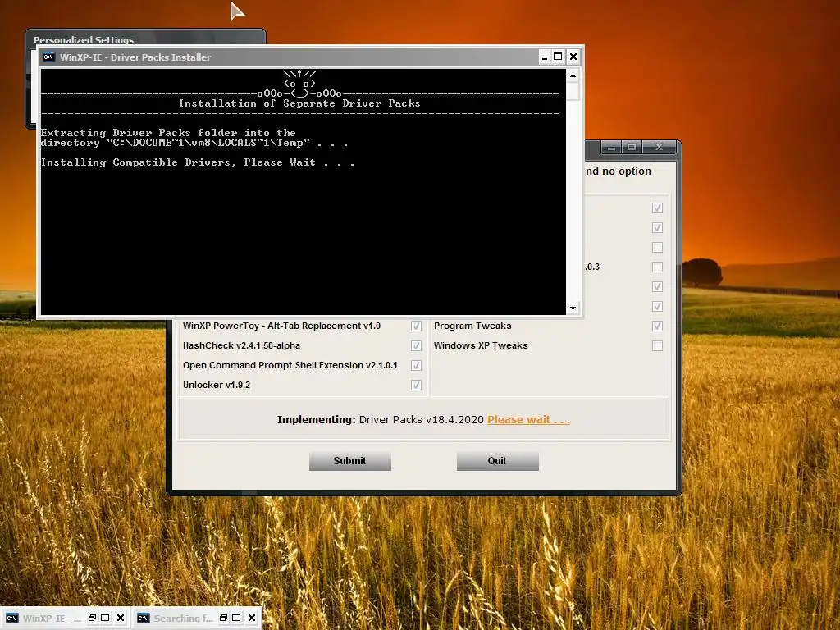Toggle Unlocker v1.9.2 checkbox
Viewport: 840px width, 630px height.
pos(416,386)
